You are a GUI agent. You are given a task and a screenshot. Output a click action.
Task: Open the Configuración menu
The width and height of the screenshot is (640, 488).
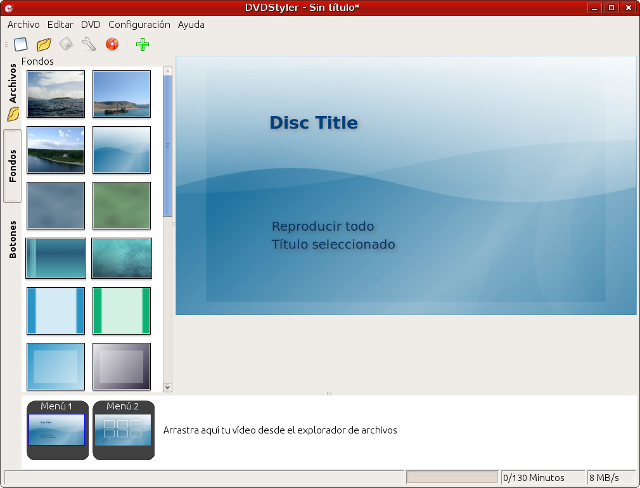point(139,24)
